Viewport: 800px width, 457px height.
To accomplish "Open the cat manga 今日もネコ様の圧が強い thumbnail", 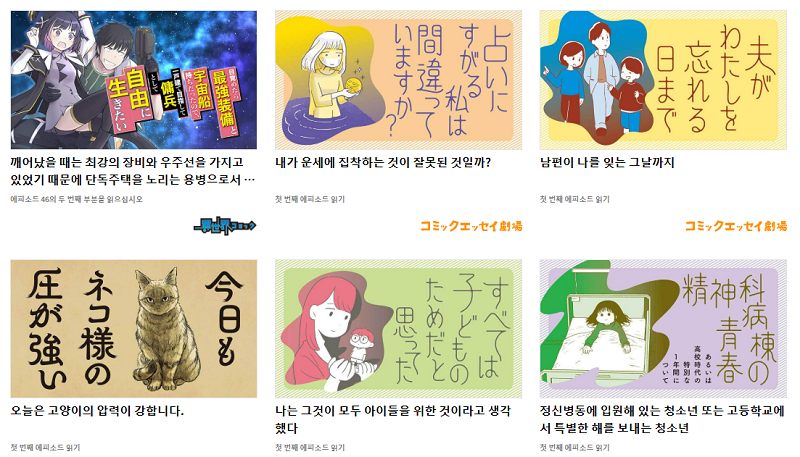I will (x=134, y=328).
